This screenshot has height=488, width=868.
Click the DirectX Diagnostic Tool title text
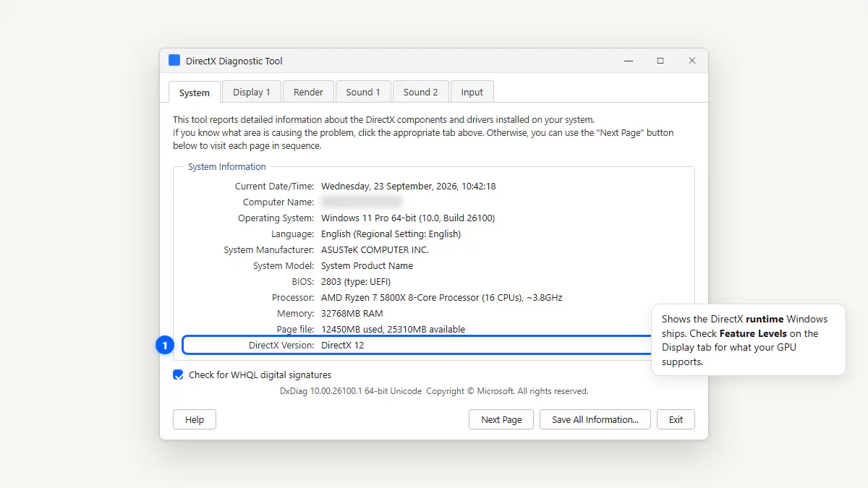234,61
